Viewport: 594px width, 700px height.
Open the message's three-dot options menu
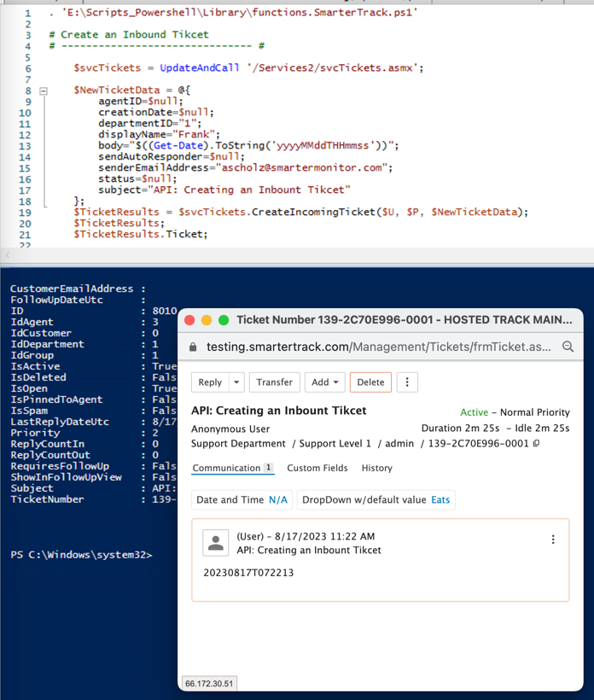(x=553, y=540)
